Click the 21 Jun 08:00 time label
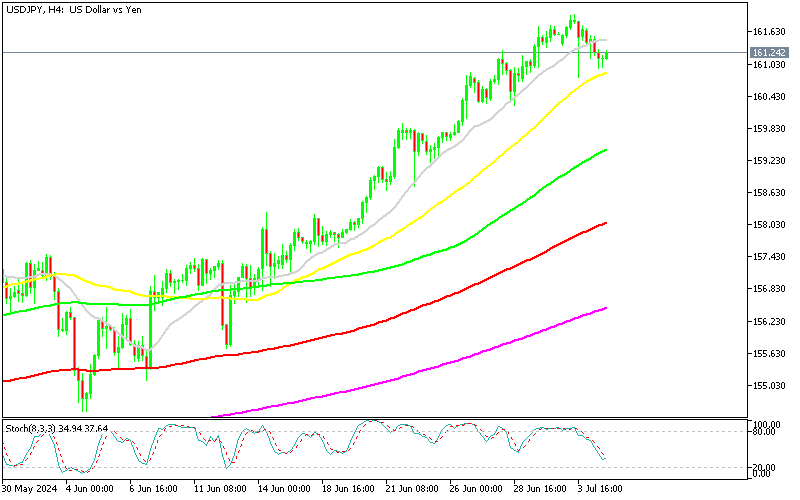The height and width of the screenshot is (500, 800). (x=412, y=489)
